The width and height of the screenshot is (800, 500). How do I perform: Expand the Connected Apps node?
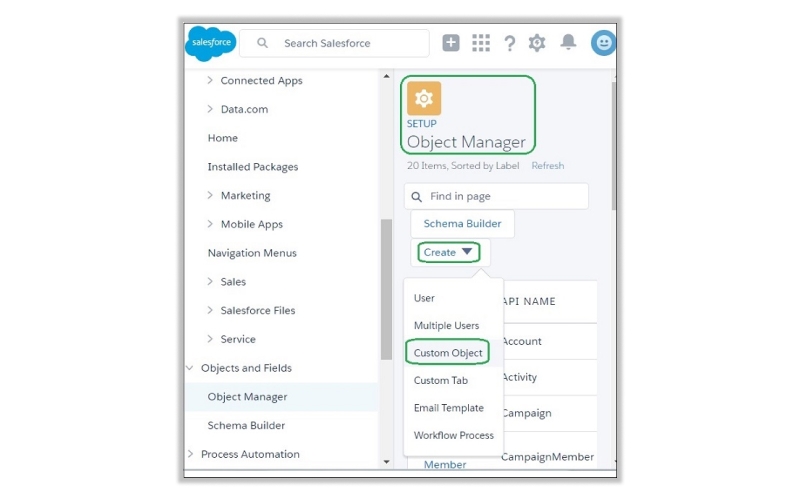click(x=210, y=80)
